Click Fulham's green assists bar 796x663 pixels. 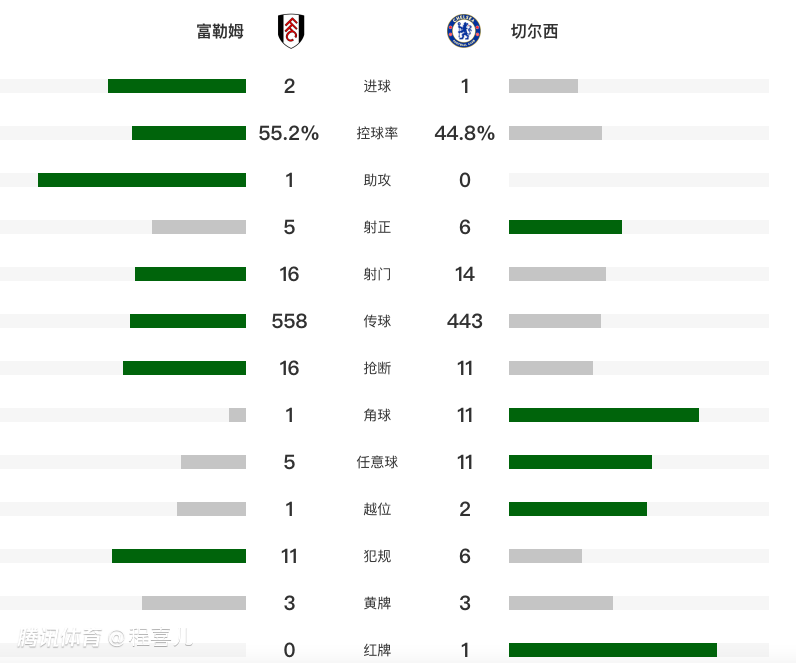click(142, 180)
